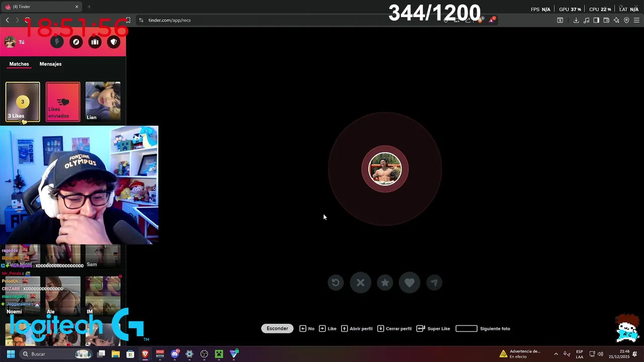
Task: Click the browser back arrow
Action: pyautogui.click(x=8, y=20)
